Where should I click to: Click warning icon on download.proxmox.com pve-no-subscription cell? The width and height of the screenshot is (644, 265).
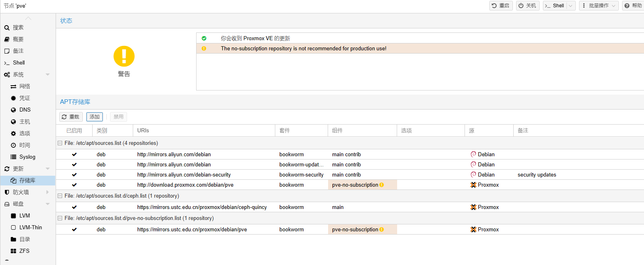click(x=382, y=185)
